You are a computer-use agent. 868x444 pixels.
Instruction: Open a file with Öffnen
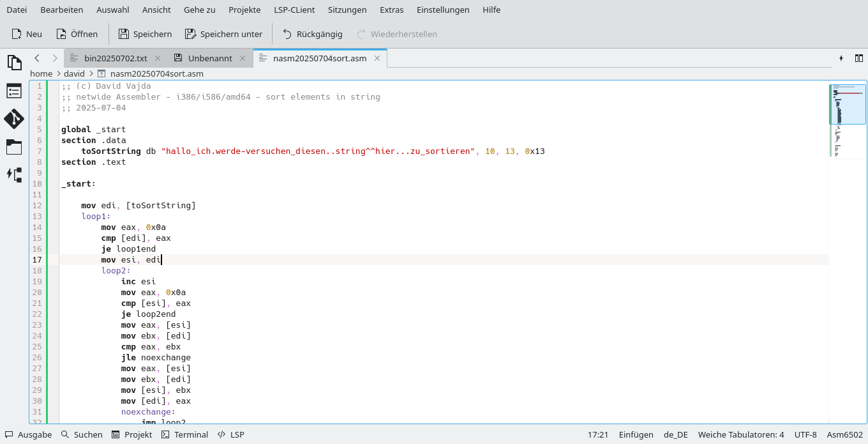77,34
